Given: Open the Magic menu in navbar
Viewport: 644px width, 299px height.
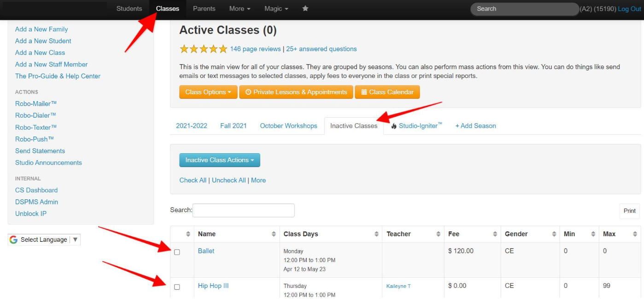Looking at the screenshot, I should (276, 9).
